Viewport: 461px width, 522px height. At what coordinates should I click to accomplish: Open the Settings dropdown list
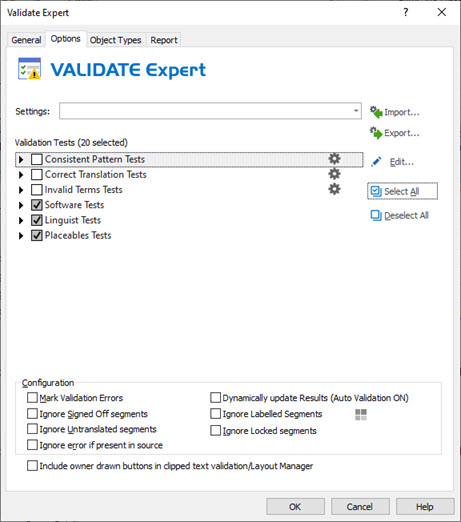point(356,111)
